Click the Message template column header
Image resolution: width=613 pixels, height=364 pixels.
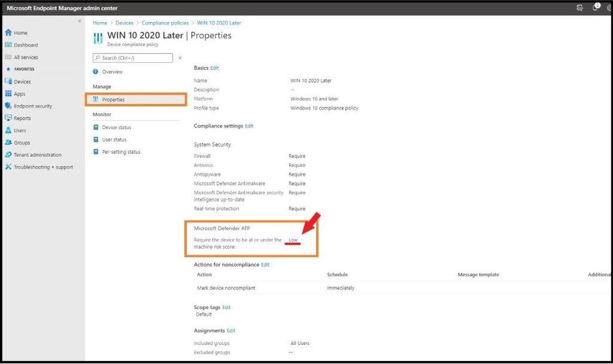click(478, 275)
